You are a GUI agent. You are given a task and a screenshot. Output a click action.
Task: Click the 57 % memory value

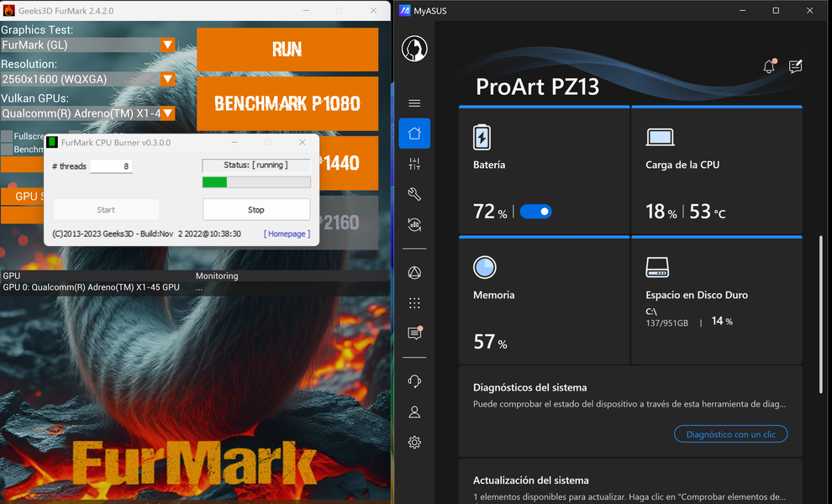tap(490, 342)
